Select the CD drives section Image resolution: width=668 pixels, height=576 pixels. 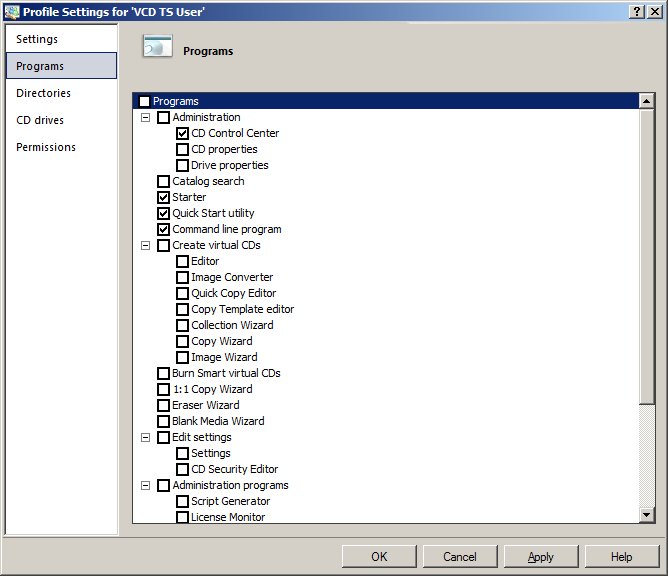[40, 120]
